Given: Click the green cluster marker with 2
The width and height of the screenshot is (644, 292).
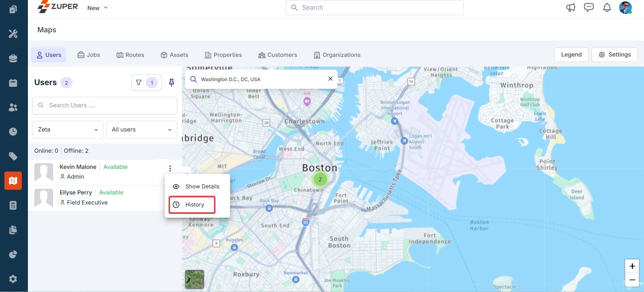Looking at the screenshot, I should 320,179.
